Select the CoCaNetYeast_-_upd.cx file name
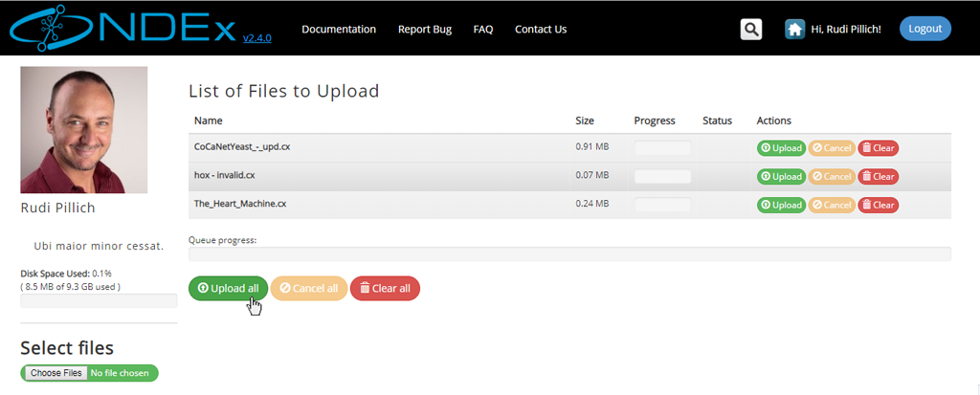This screenshot has height=395, width=980. [x=242, y=147]
